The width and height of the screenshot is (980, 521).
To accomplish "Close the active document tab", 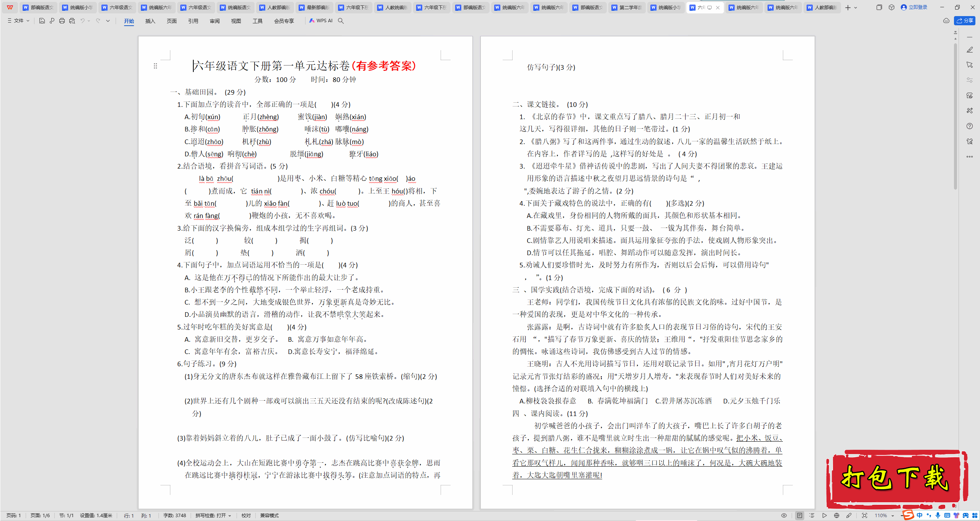I will tap(718, 8).
